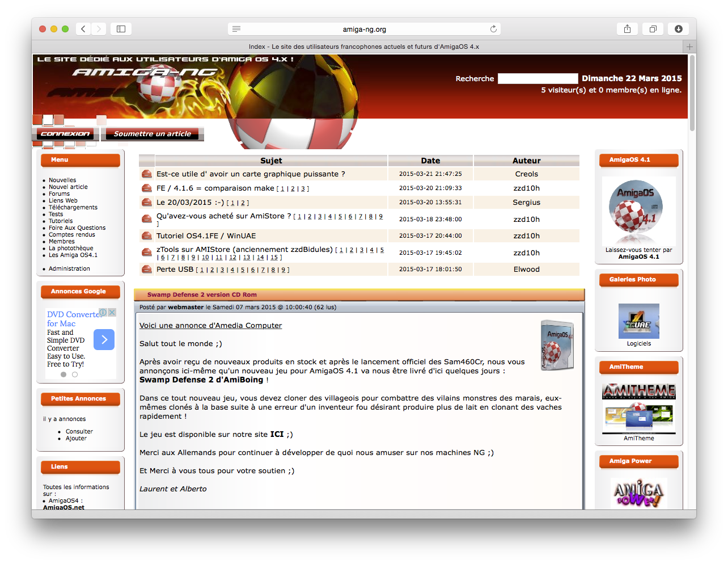This screenshot has width=728, height=564.
Task: Click the Amiga-NG site logo
Action: (145, 72)
